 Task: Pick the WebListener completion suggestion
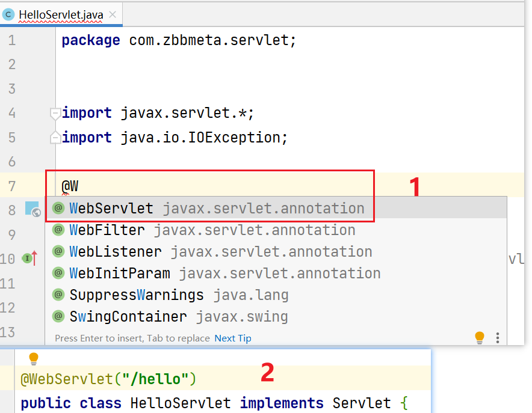(116, 252)
